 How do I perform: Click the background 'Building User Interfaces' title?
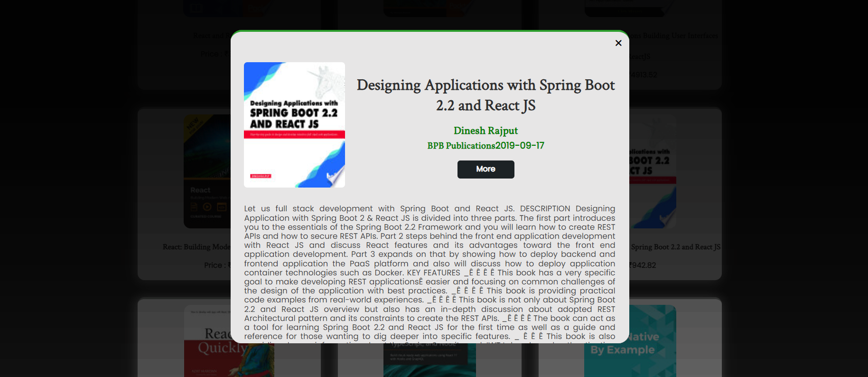674,36
